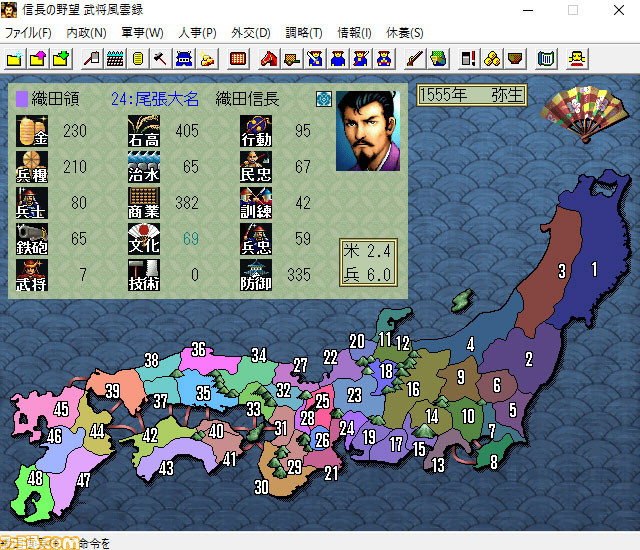The image size is (640, 550).
Task: Click the Oda clan crest emblem
Action: 323,99
